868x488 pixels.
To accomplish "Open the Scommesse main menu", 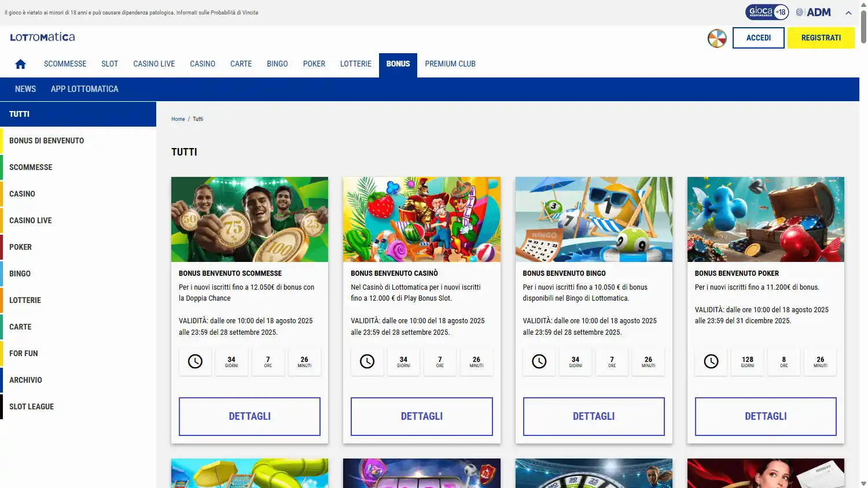I will click(x=65, y=64).
